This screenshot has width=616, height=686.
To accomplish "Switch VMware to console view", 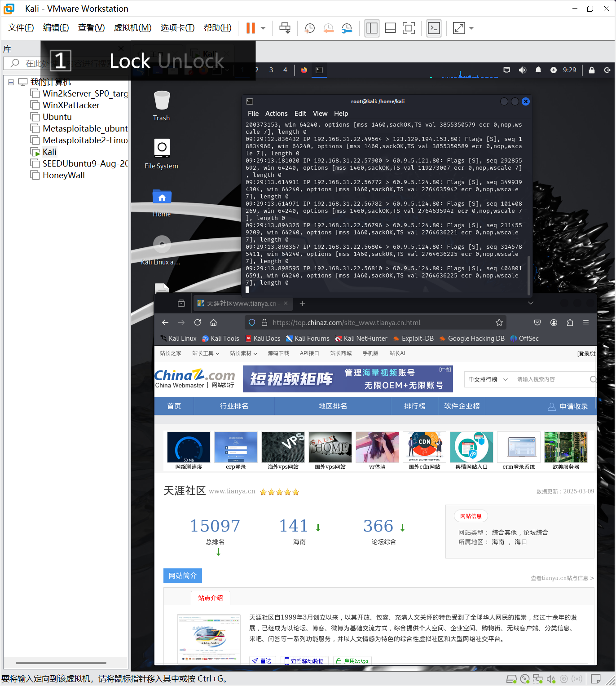I will pyautogui.click(x=434, y=28).
